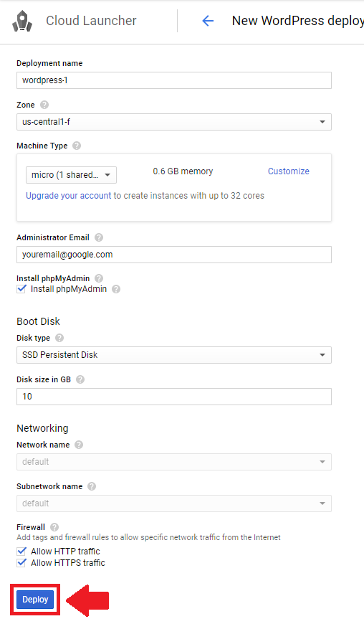This screenshot has width=364, height=629.
Task: Open help icon next to Subnetwork name
Action: pyautogui.click(x=92, y=486)
